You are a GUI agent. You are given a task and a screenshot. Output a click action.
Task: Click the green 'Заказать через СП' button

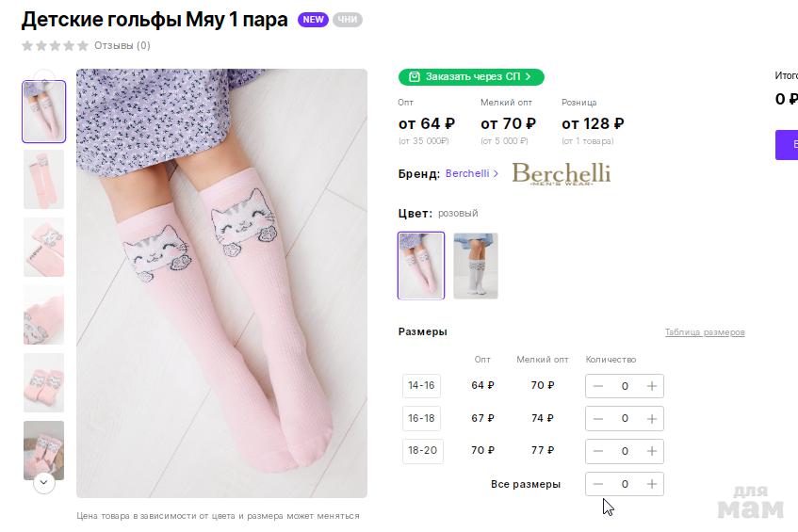click(x=471, y=76)
